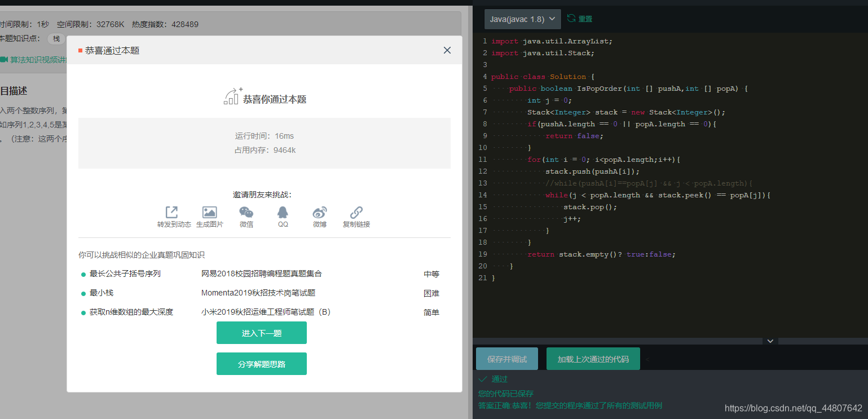
Task: Open the 获取n维数组的最大深度 problem link
Action: pos(131,312)
